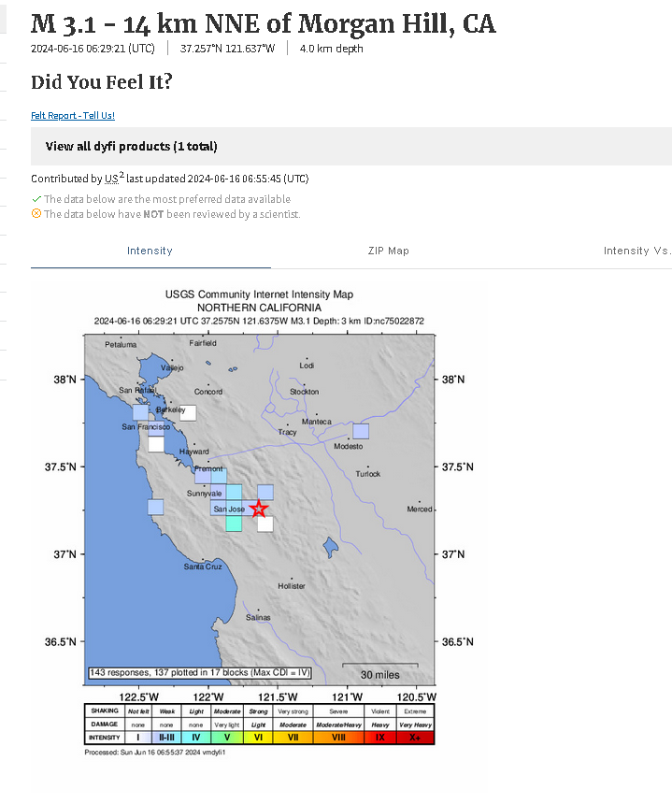Click the 'USGS Community Internet Intensity Map' title

(260, 294)
